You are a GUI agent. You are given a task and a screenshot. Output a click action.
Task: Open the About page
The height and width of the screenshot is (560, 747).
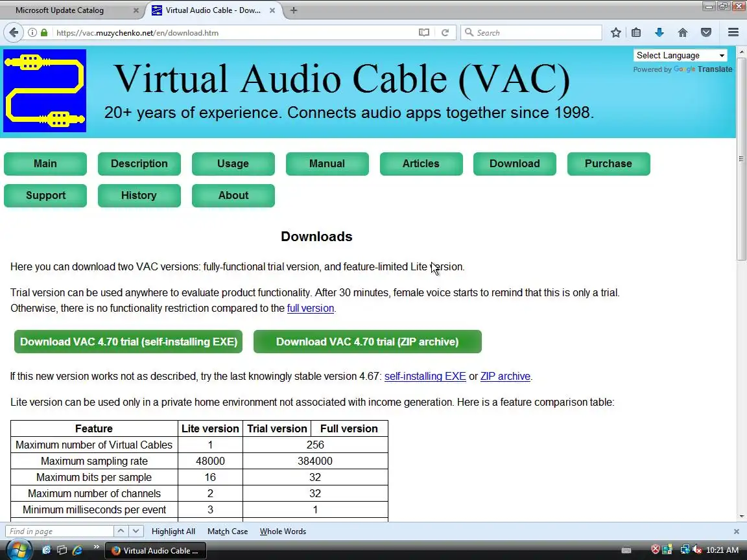point(233,195)
